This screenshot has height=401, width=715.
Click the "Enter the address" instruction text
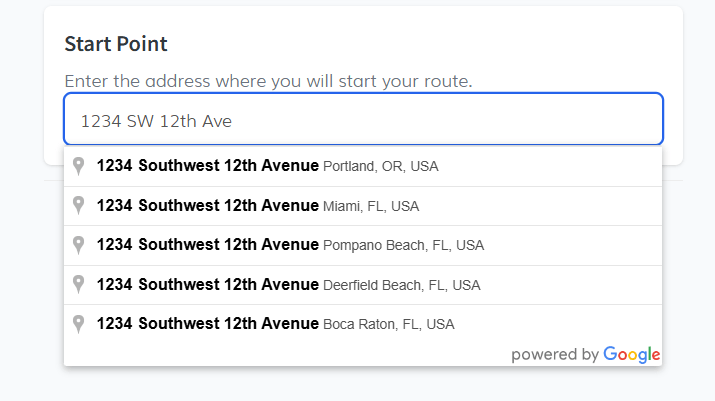(x=268, y=80)
